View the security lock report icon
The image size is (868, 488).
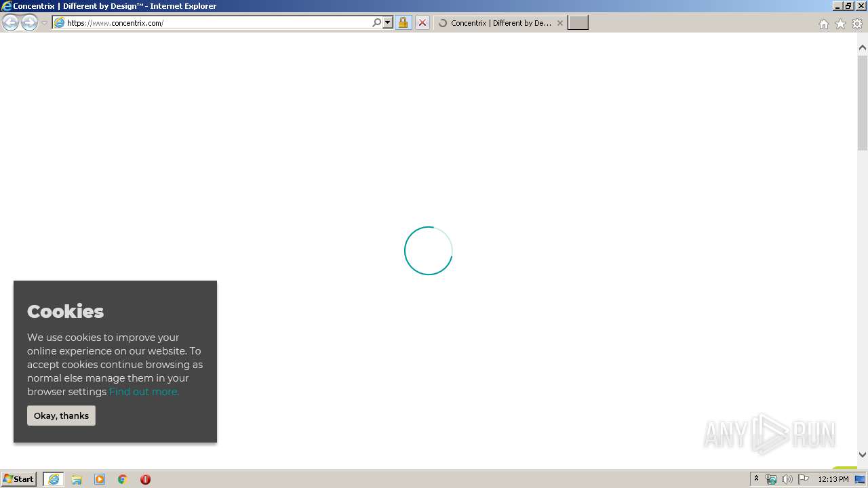403,23
